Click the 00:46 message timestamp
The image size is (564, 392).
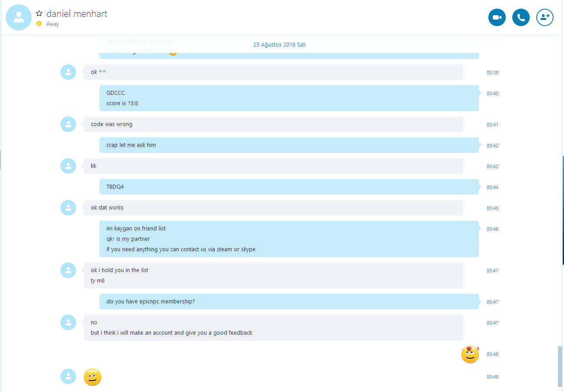point(492,229)
